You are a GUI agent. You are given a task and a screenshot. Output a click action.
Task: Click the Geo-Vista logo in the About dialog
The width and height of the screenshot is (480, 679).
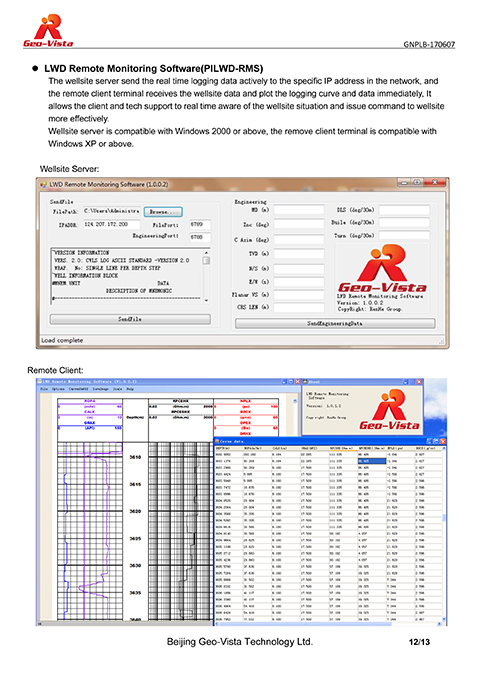tap(390, 409)
